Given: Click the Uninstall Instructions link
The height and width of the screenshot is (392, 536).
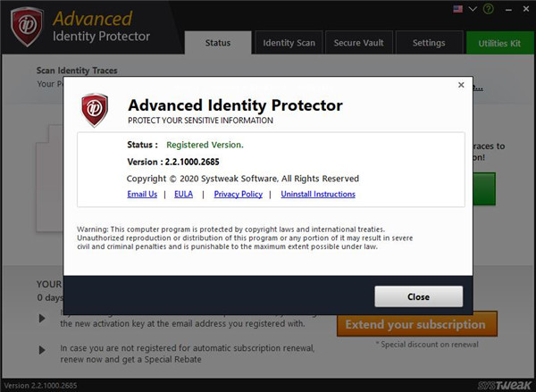Looking at the screenshot, I should [317, 194].
